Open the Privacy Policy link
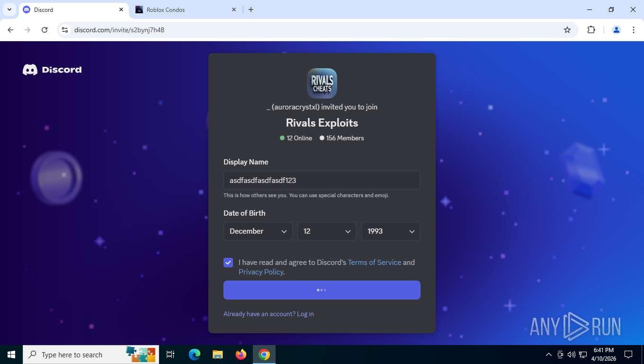The width and height of the screenshot is (644, 364). (x=261, y=272)
